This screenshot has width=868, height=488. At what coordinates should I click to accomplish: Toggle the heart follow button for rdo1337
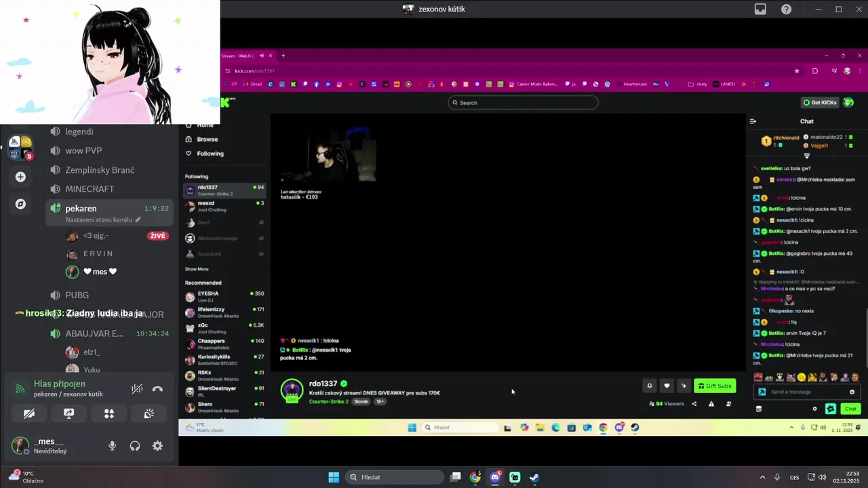[667, 386]
